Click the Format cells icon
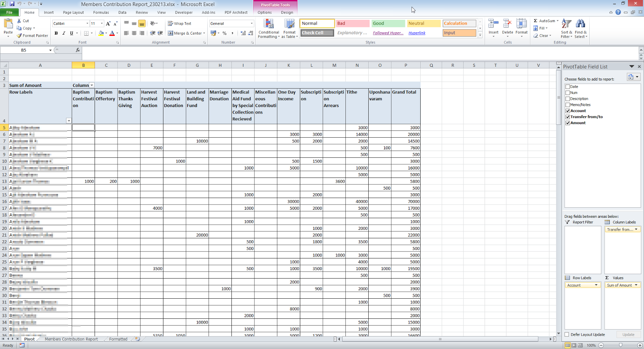 pos(522,24)
